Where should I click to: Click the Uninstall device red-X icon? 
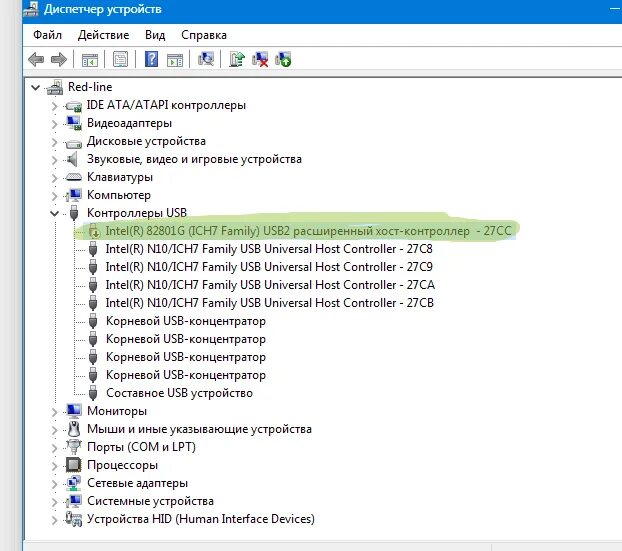pyautogui.click(x=260, y=60)
